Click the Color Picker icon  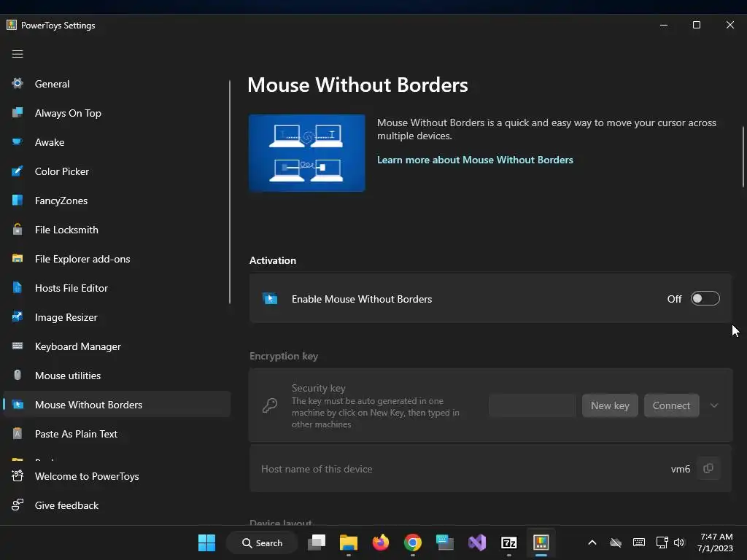pos(18,171)
